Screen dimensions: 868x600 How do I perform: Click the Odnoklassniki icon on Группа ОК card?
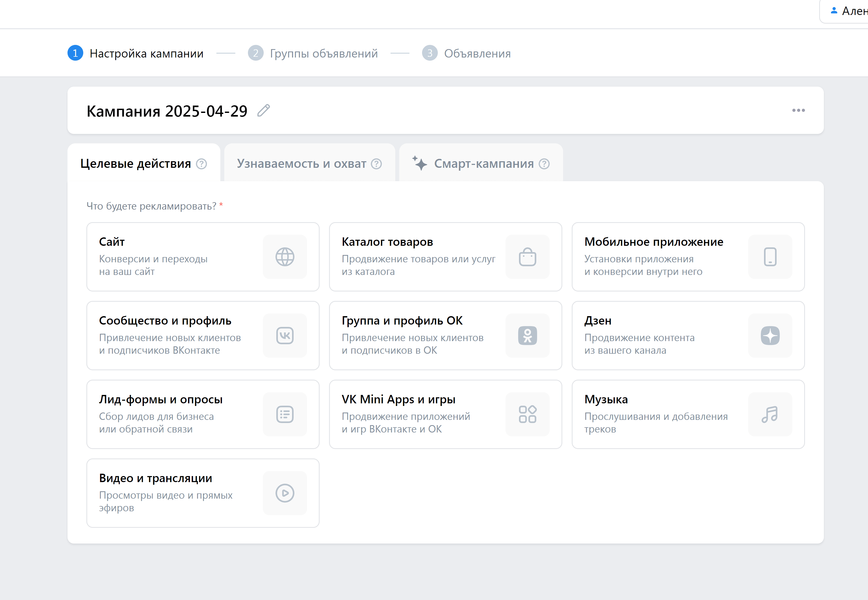[527, 336]
